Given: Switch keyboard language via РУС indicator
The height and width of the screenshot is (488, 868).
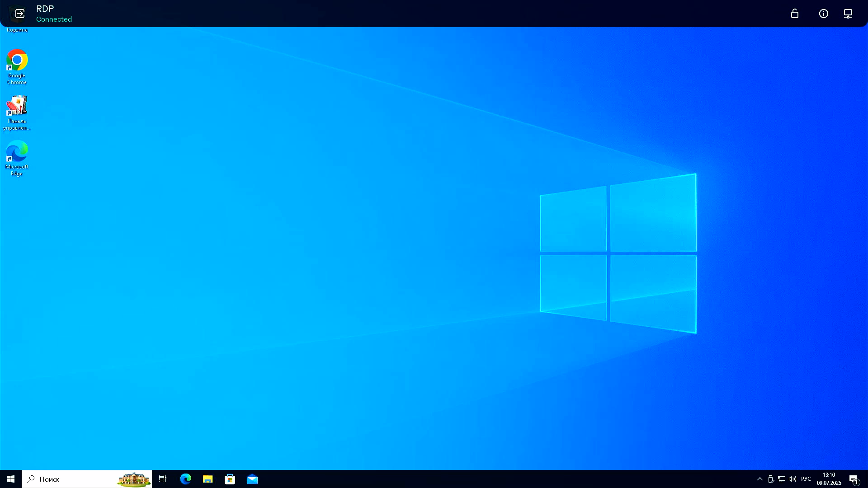Looking at the screenshot, I should [807, 479].
